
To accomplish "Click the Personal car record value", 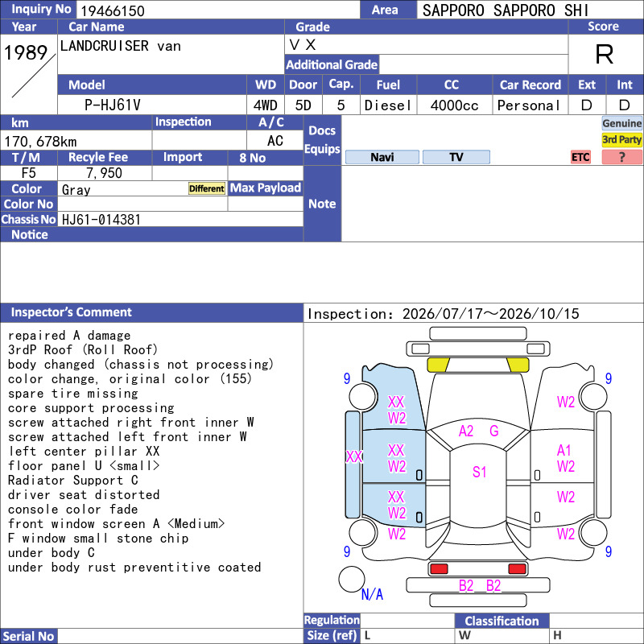I will click(529, 105).
